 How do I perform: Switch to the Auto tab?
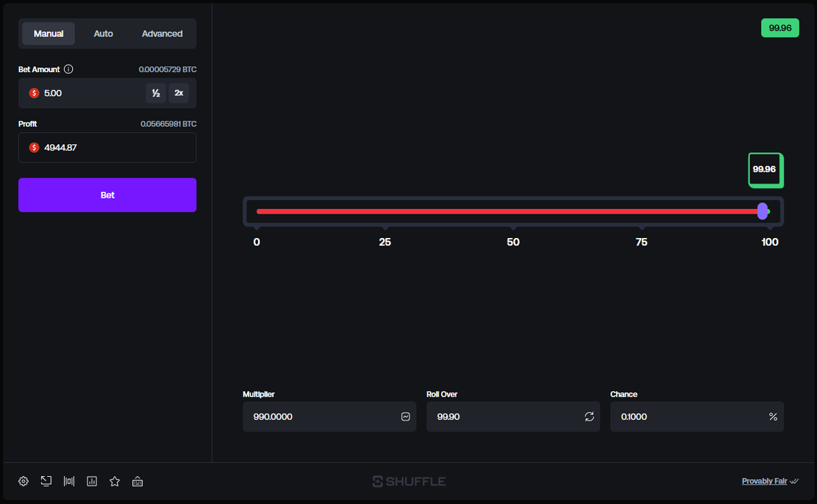tap(103, 33)
